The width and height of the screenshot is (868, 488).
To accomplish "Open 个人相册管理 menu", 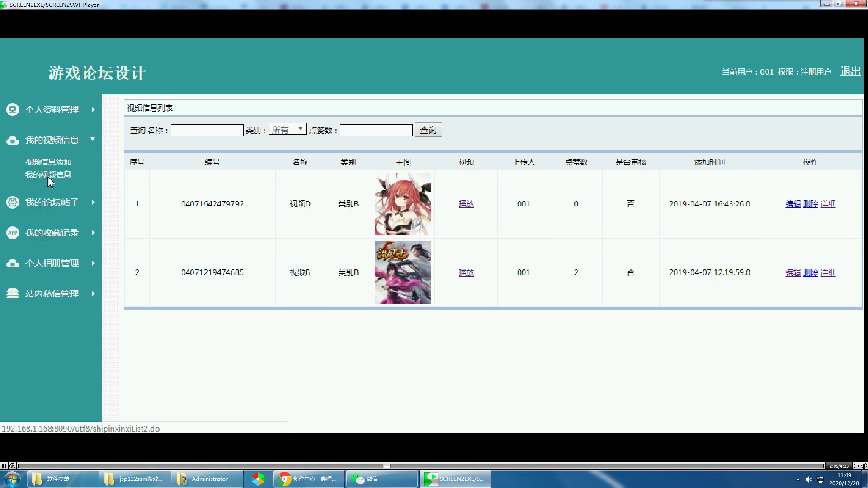I will pyautogui.click(x=52, y=263).
